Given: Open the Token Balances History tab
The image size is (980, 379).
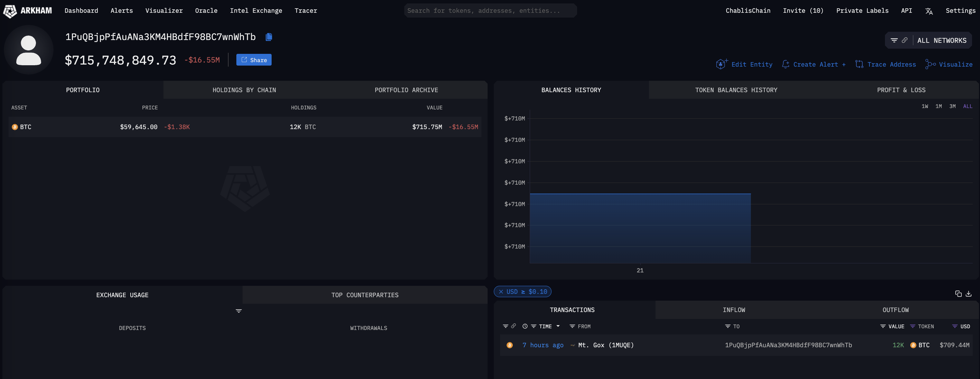Looking at the screenshot, I should pos(736,90).
